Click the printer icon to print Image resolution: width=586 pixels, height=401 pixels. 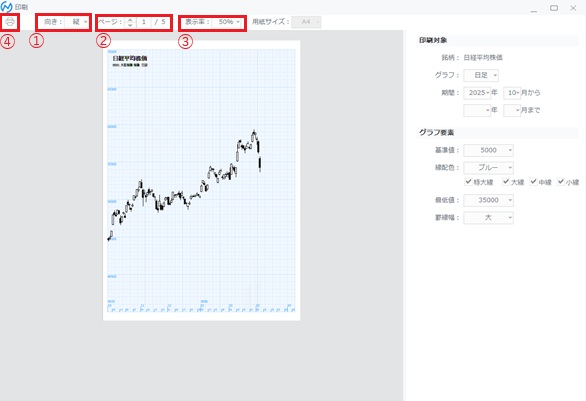(10, 22)
